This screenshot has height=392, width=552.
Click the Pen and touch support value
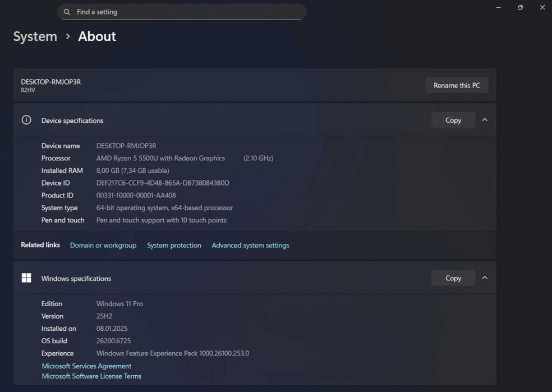coord(162,220)
